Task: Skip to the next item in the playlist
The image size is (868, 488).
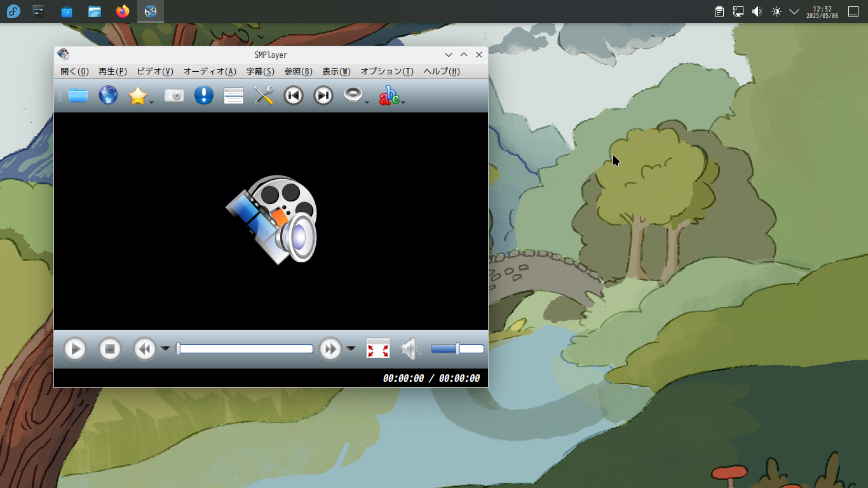Action: point(323,95)
